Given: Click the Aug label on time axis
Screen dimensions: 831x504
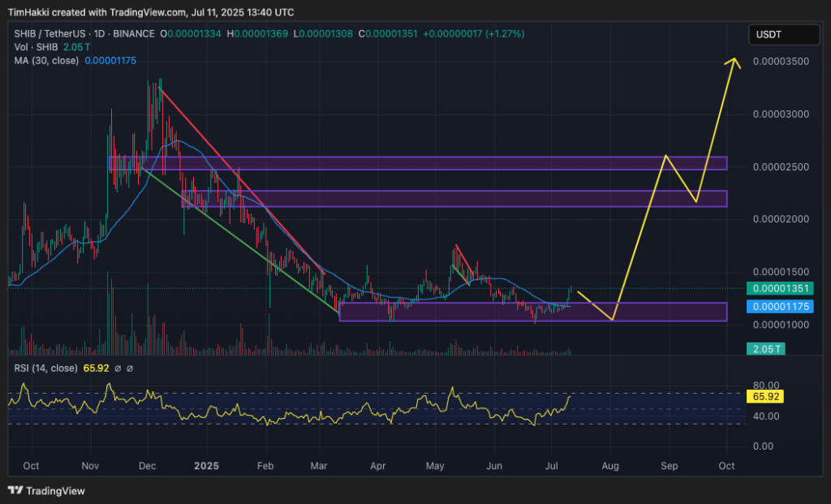Looking at the screenshot, I should [x=610, y=466].
